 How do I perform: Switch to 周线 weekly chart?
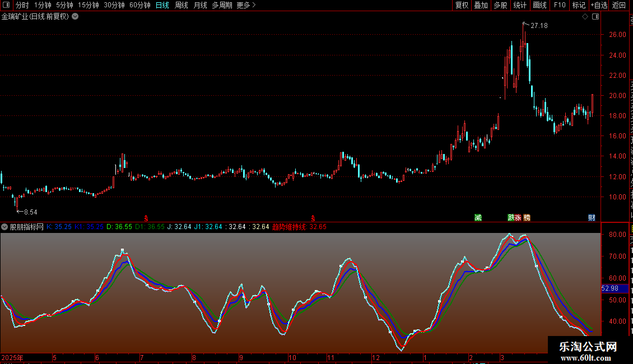coord(181,5)
